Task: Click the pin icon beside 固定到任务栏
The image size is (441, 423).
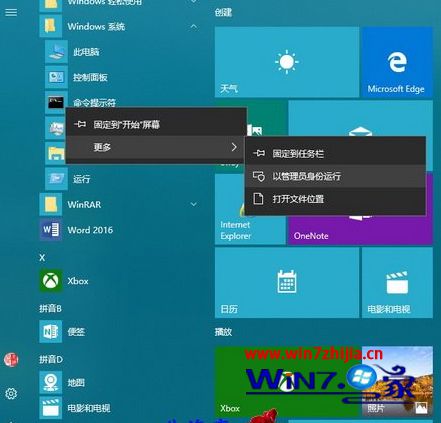Action: (259, 153)
